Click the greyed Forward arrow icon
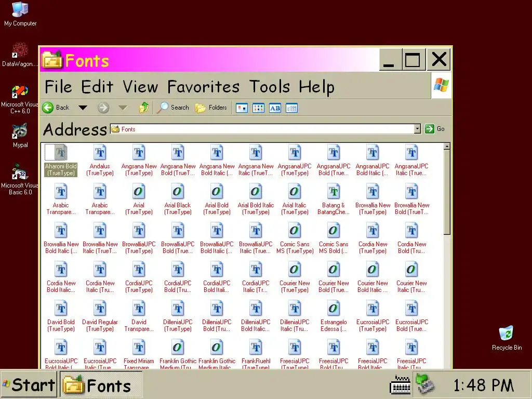Viewport: 532px width, 399px height. 103,108
